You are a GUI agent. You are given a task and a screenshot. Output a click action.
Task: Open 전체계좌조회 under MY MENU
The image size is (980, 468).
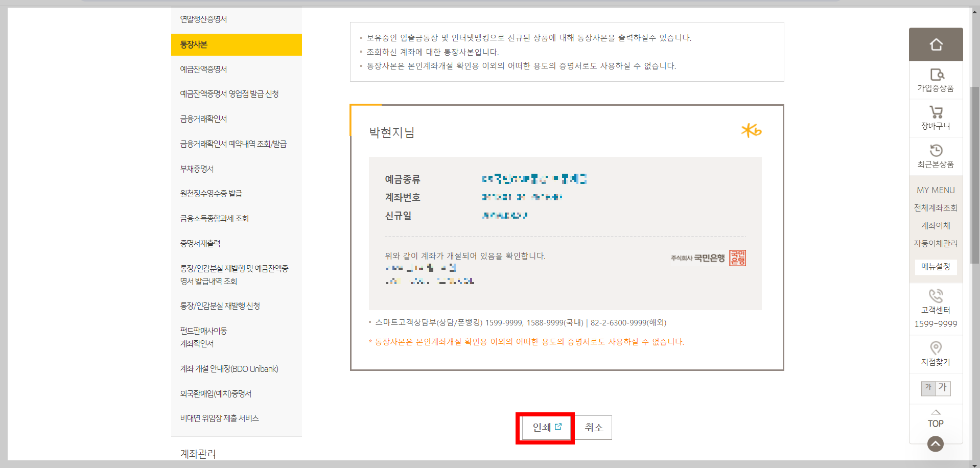[x=935, y=207]
